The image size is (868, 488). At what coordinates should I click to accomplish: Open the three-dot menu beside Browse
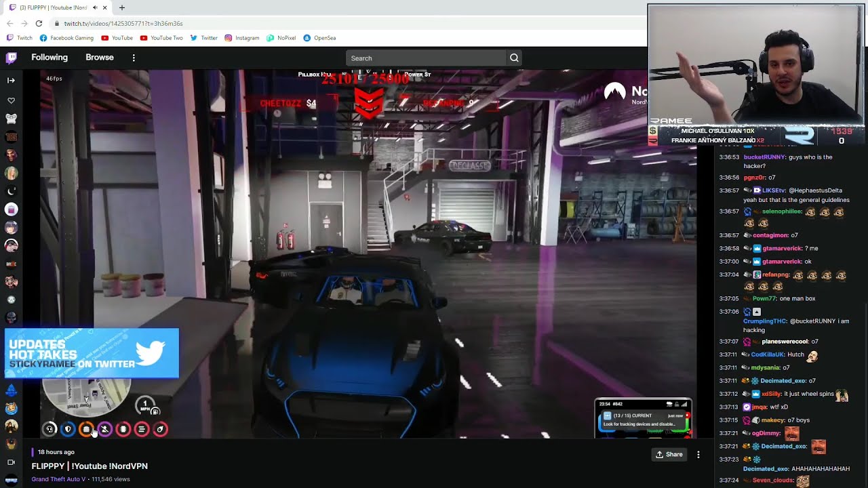(x=134, y=58)
